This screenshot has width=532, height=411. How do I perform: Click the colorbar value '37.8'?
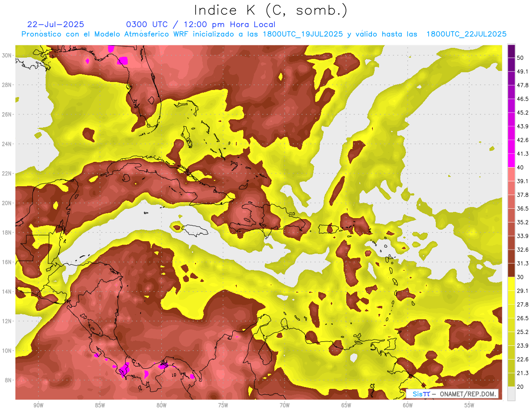coord(523,195)
